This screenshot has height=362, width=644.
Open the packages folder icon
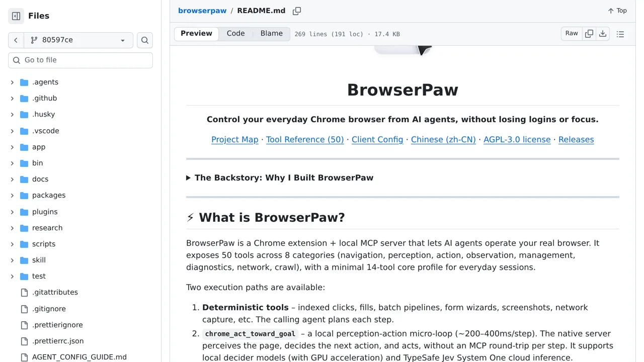24,195
